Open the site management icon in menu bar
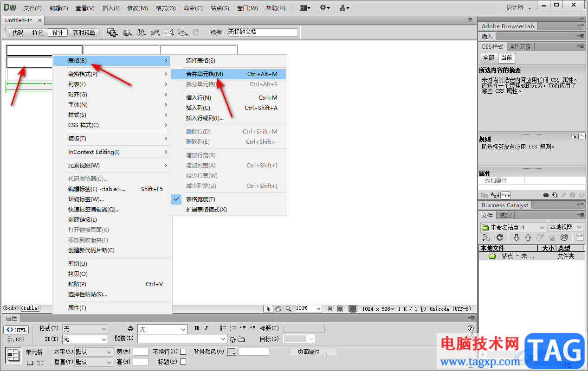The width and height of the screenshot is (588, 371). point(345,8)
